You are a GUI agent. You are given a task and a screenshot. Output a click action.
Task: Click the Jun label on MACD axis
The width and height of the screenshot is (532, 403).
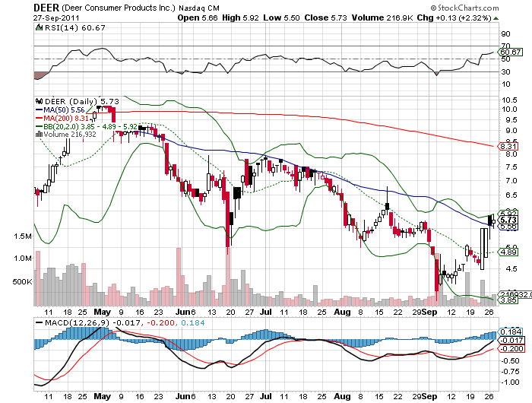[x=184, y=396]
